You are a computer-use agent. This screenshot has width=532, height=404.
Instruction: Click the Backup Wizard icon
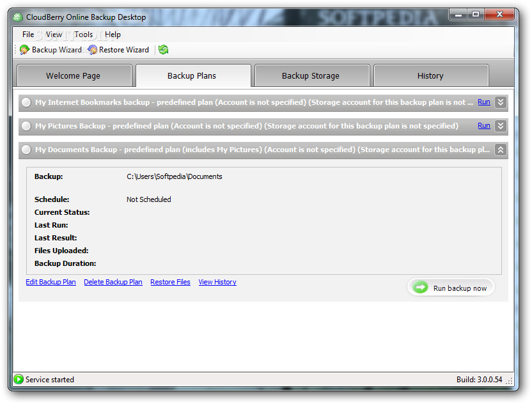tap(24, 50)
